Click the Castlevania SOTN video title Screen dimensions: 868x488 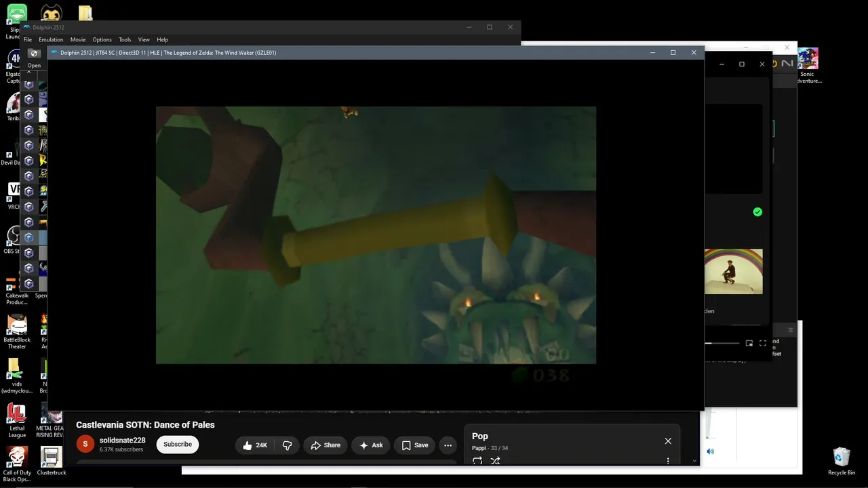point(145,425)
